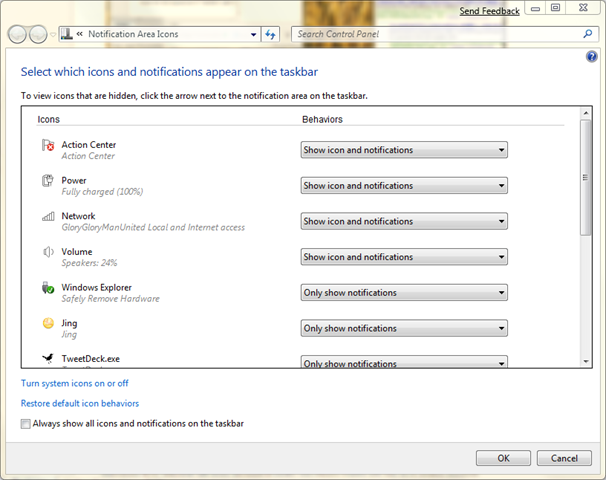Click Notification Area Icons breadcrumb
The width and height of the screenshot is (606, 480).
pos(133,34)
